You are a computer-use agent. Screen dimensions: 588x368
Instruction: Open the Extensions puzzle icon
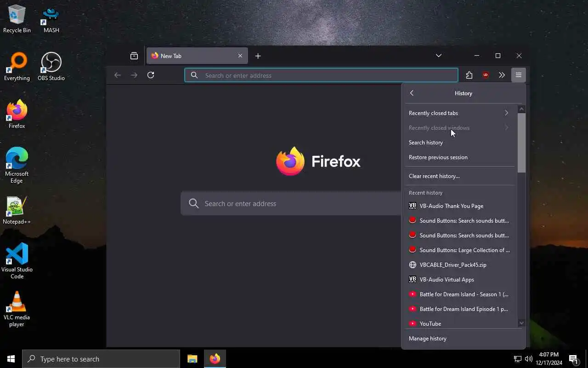coord(469,75)
